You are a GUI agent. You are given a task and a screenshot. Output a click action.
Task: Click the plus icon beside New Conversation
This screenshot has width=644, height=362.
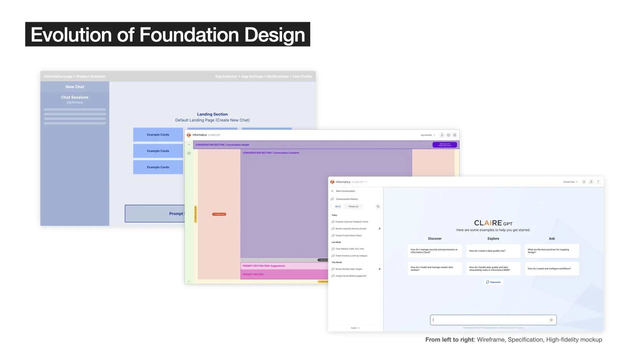(332, 191)
